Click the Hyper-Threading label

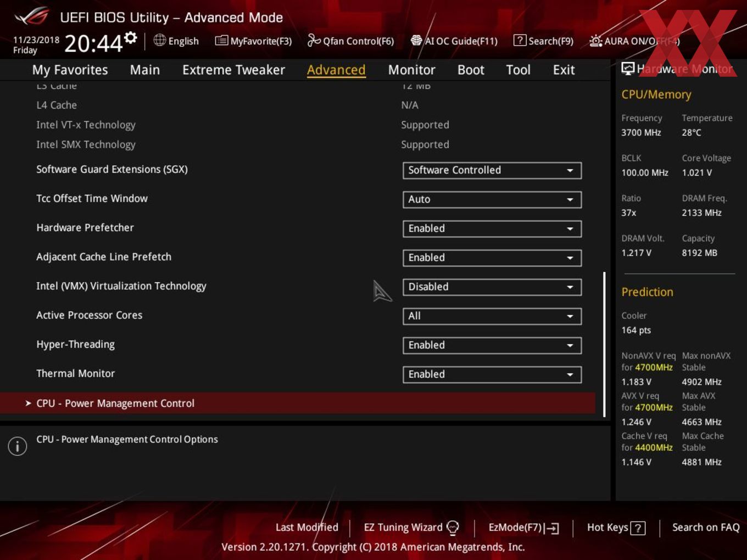tap(75, 344)
